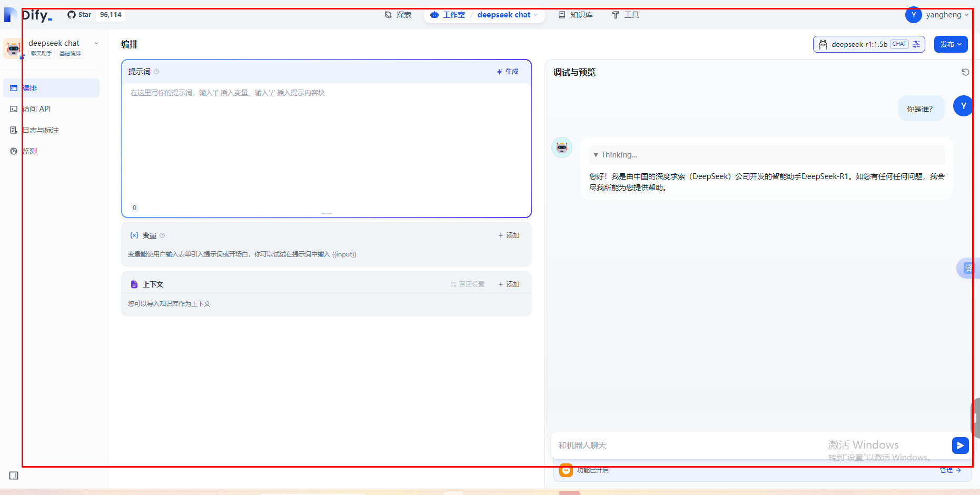Add a new variable with 添加

[509, 235]
